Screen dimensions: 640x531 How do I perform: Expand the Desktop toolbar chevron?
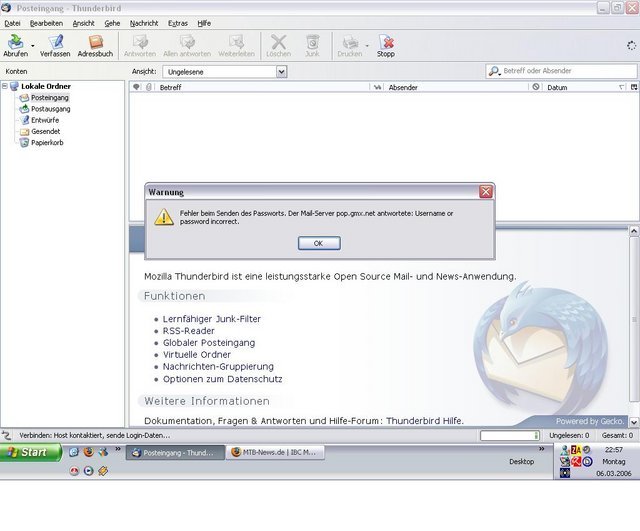point(542,449)
